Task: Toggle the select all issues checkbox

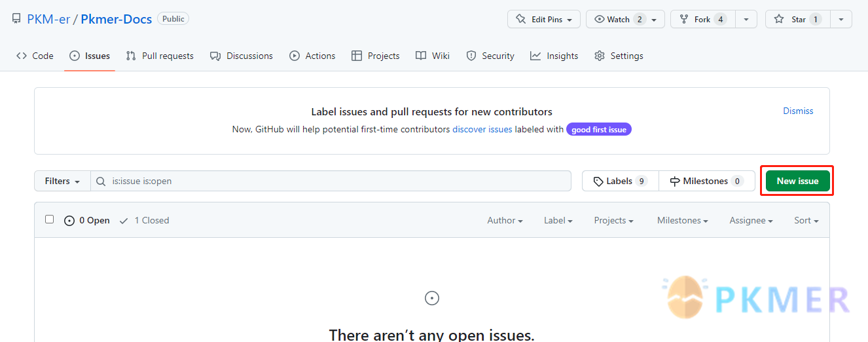Action: pyautogui.click(x=49, y=219)
